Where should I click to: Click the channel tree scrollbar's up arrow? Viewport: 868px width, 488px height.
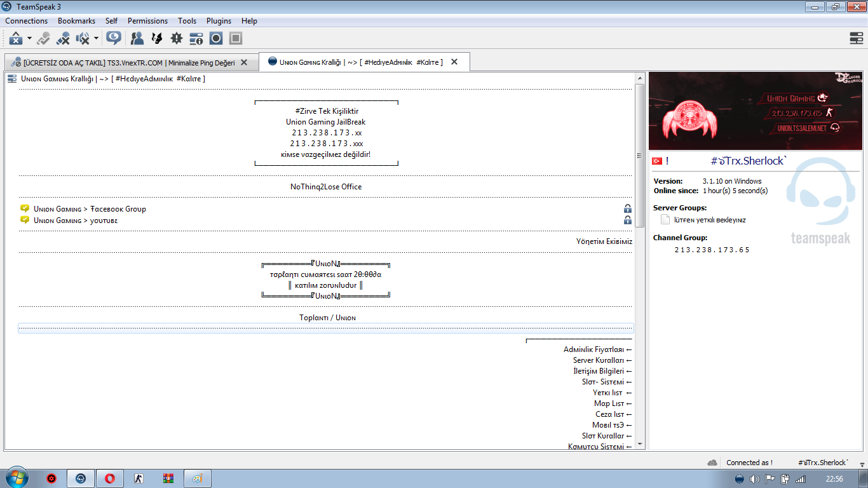pyautogui.click(x=640, y=78)
